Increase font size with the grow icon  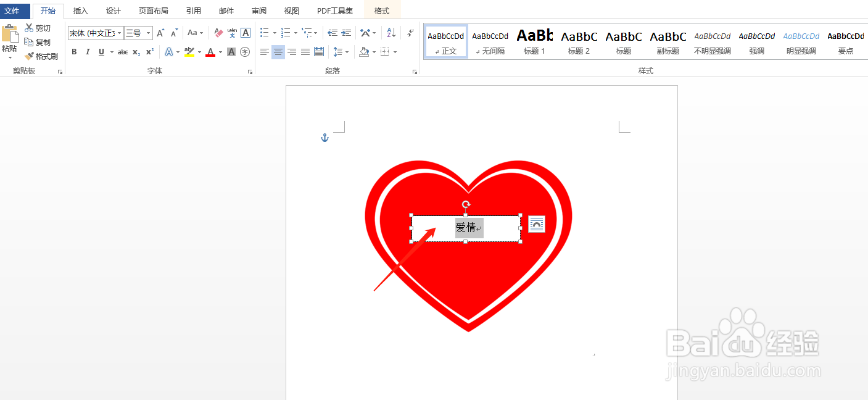pyautogui.click(x=160, y=33)
